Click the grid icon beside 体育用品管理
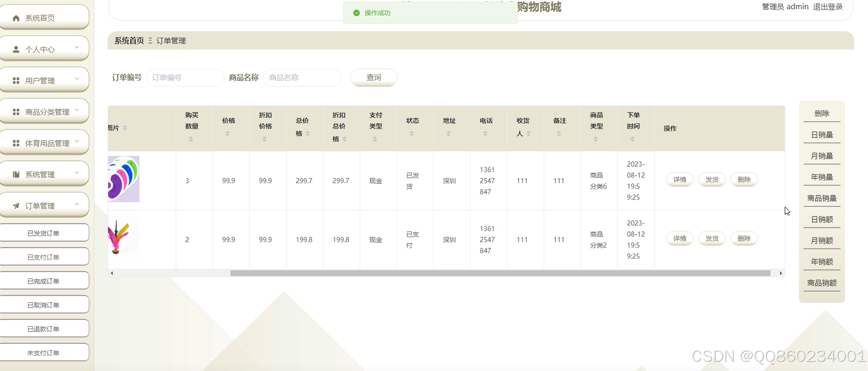 (16, 143)
